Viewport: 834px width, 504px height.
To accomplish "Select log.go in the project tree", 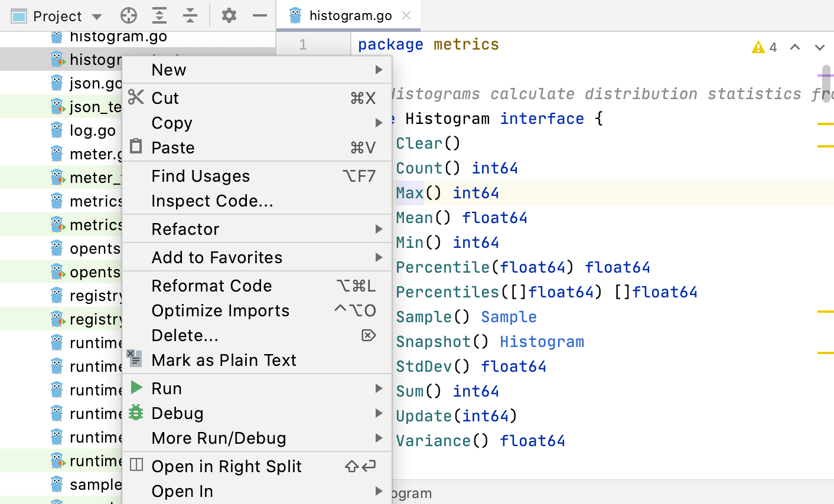I will coord(93,130).
